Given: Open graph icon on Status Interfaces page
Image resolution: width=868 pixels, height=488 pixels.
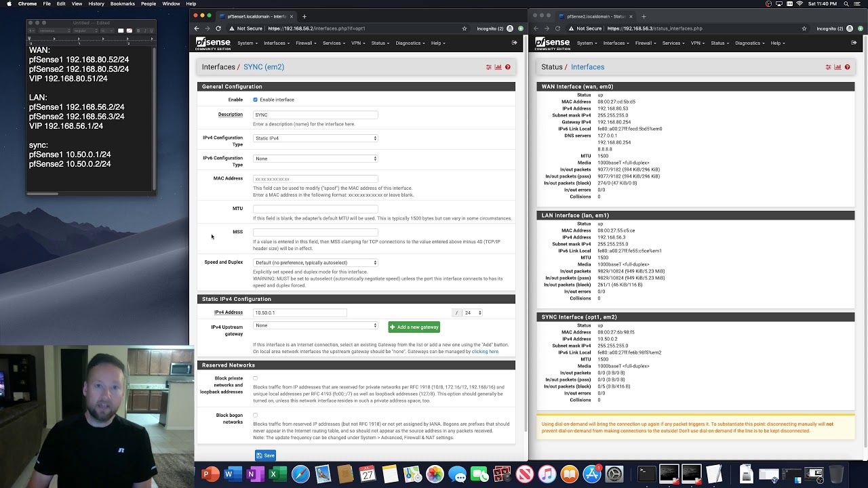Looking at the screenshot, I should pos(837,67).
